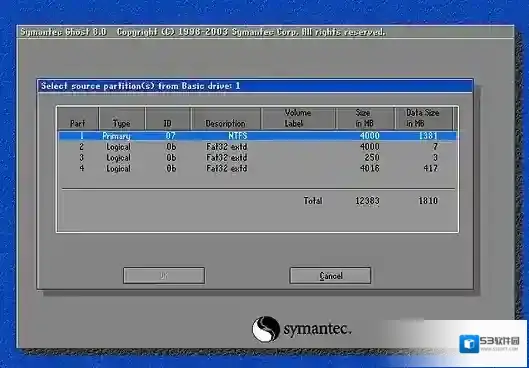Select the 250 MB logical partition
This screenshot has height=368, width=529.
(258, 158)
